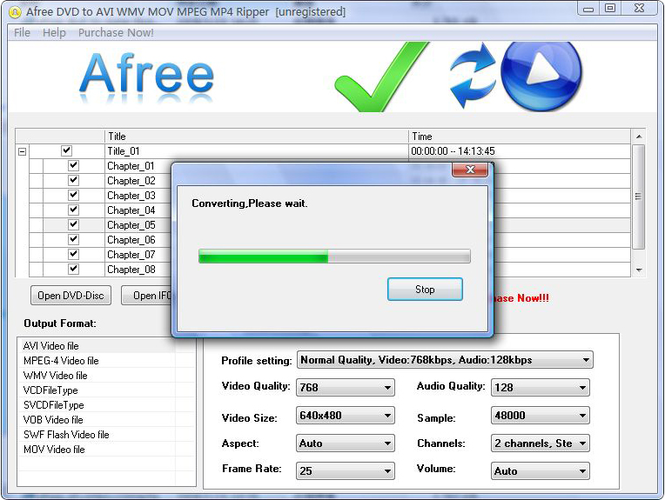The width and height of the screenshot is (665, 500).
Task: Open the Frame Rate dropdown
Action: pyautogui.click(x=345, y=471)
